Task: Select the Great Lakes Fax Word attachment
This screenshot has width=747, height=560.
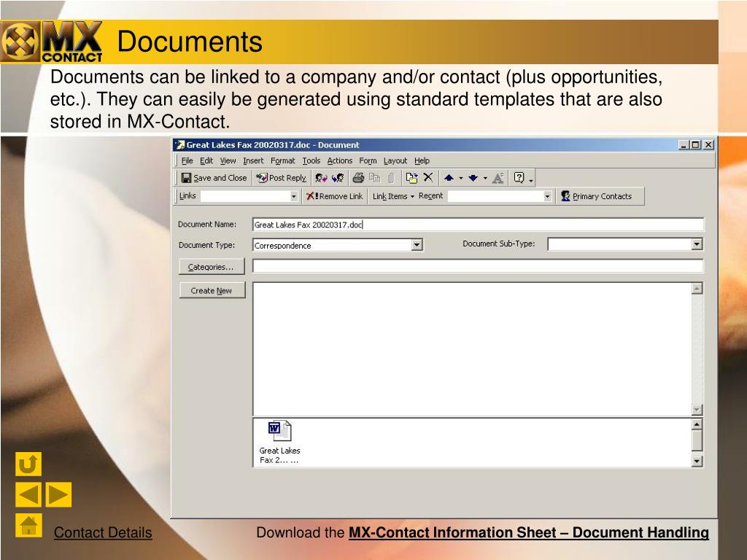Action: [279, 443]
